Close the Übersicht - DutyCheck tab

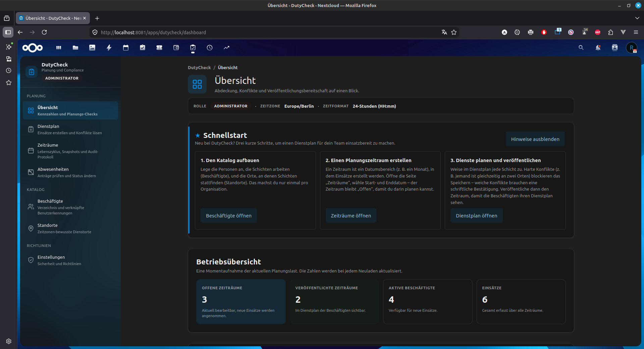[85, 18]
